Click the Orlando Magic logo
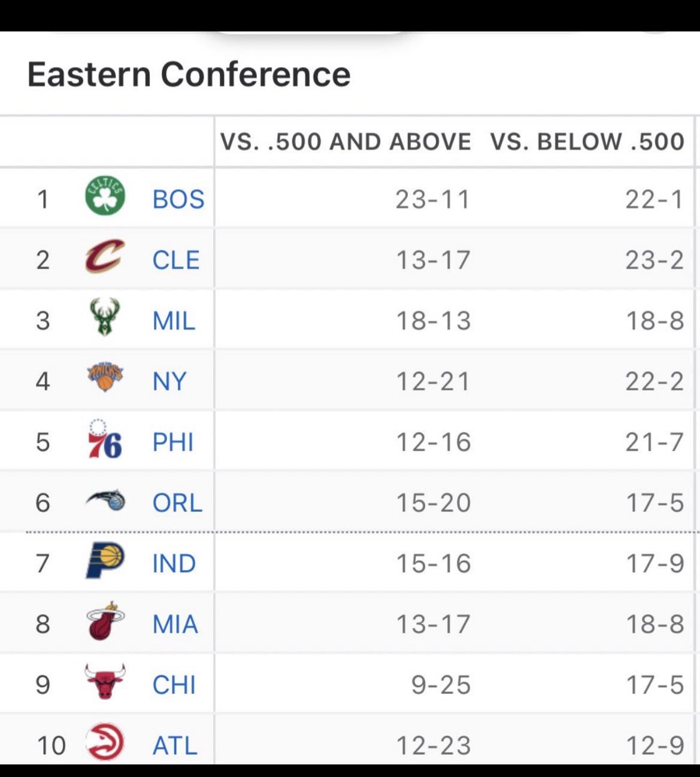The width and height of the screenshot is (700, 777). pos(105,500)
